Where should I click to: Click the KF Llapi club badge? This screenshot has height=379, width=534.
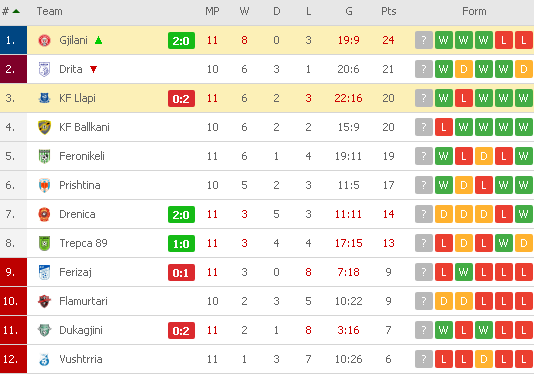(44, 98)
